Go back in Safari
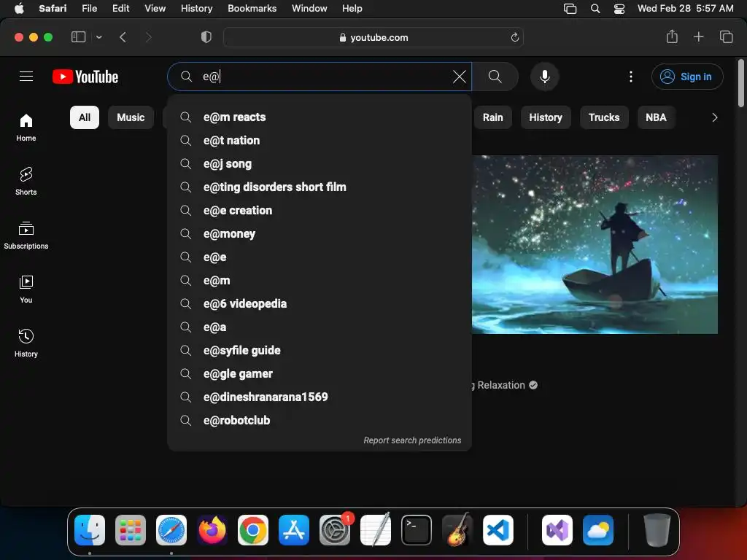Image resolution: width=747 pixels, height=560 pixels. click(x=123, y=37)
